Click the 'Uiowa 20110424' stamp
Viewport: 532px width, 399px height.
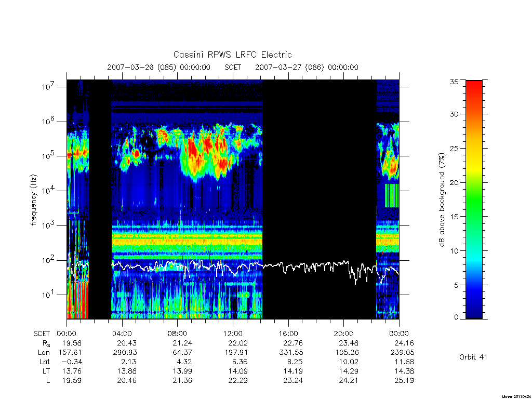[x=516, y=396]
